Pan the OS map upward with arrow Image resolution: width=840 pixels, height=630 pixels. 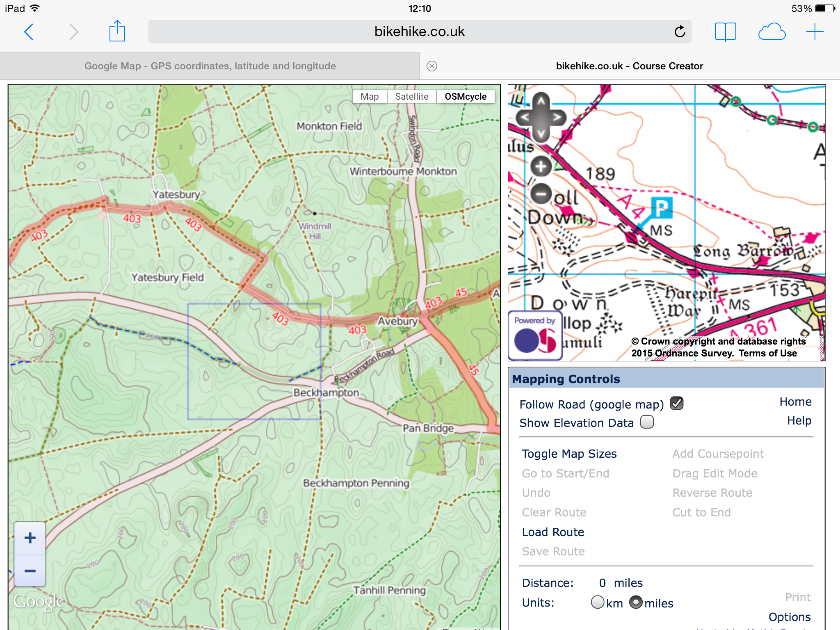541,100
